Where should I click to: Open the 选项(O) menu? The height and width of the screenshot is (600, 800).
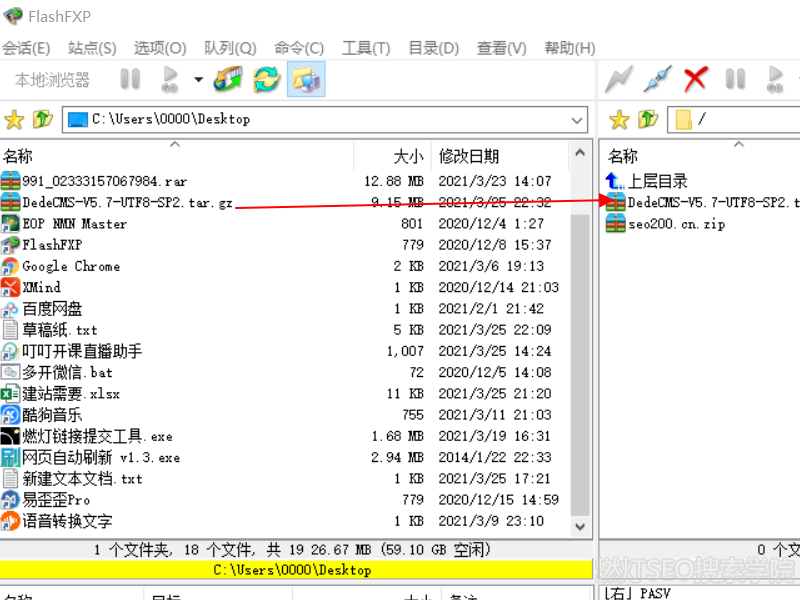[x=160, y=48]
